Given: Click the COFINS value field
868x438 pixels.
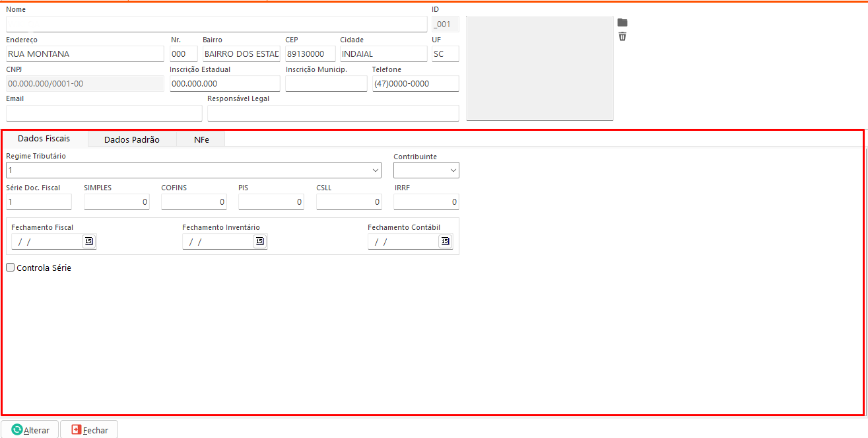Looking at the screenshot, I should click(x=193, y=202).
